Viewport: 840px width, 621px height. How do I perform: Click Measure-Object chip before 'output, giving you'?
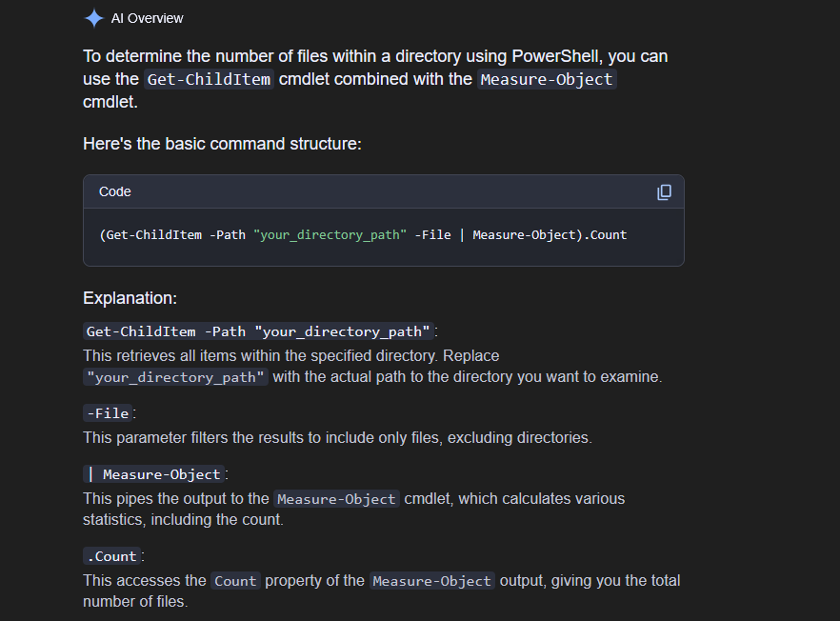click(x=431, y=581)
